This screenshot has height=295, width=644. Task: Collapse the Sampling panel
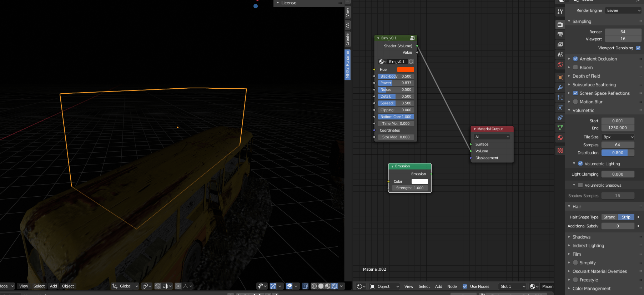582,21
